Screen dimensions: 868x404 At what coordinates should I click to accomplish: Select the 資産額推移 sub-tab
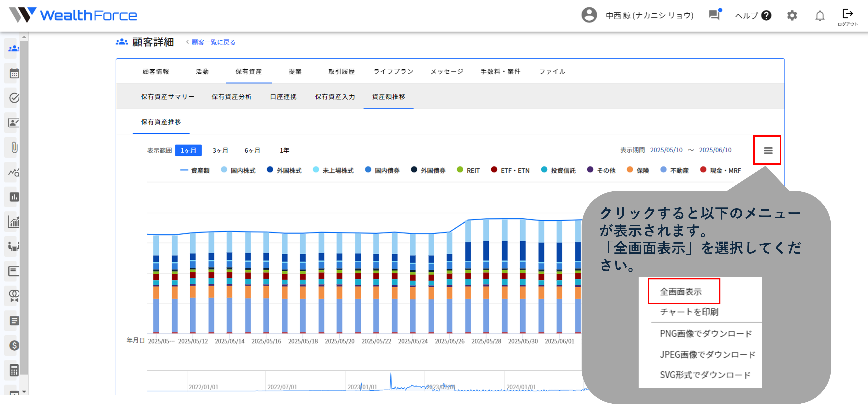pos(388,97)
